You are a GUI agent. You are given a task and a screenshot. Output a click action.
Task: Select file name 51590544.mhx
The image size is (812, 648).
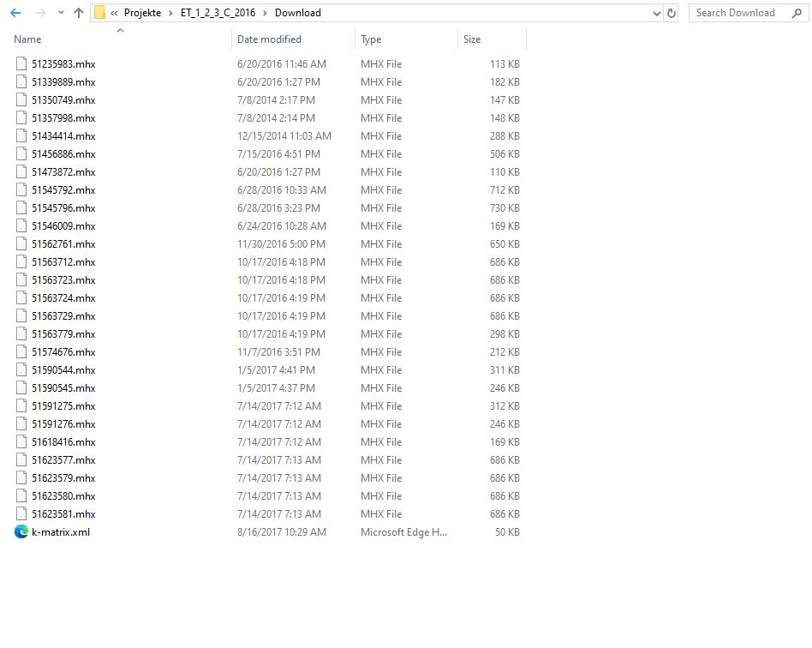[x=63, y=370]
